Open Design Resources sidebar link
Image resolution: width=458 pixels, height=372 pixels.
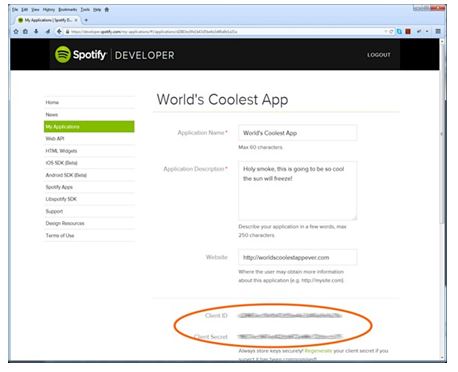[x=89, y=223]
